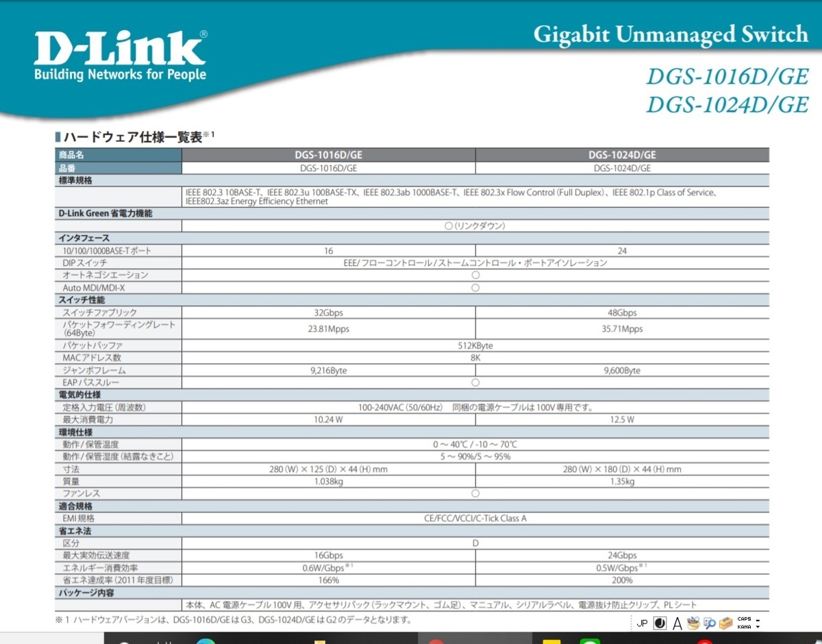Click DGS-1024D/GE in the 商品名 header row

622,155
